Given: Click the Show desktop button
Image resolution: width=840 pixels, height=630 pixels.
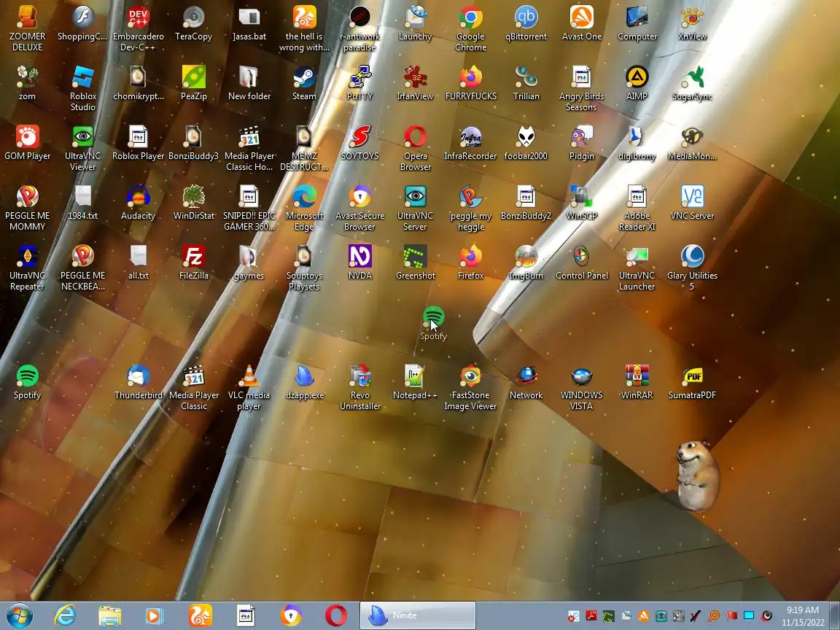Looking at the screenshot, I should [835, 615].
